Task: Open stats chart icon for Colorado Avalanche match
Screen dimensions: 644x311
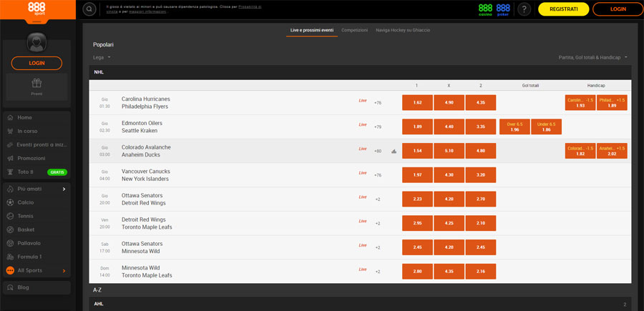Action: pyautogui.click(x=394, y=151)
